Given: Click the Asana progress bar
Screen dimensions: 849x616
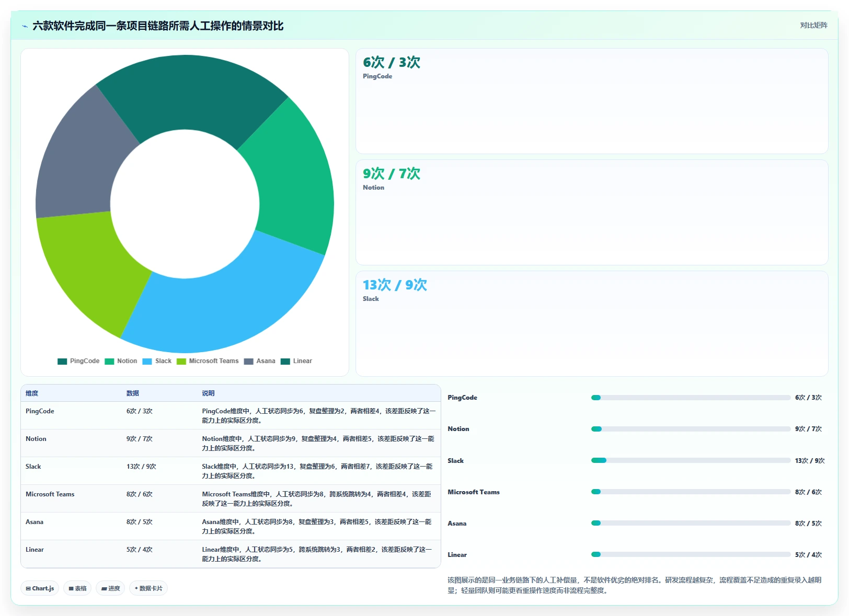Looking at the screenshot, I should coord(691,523).
